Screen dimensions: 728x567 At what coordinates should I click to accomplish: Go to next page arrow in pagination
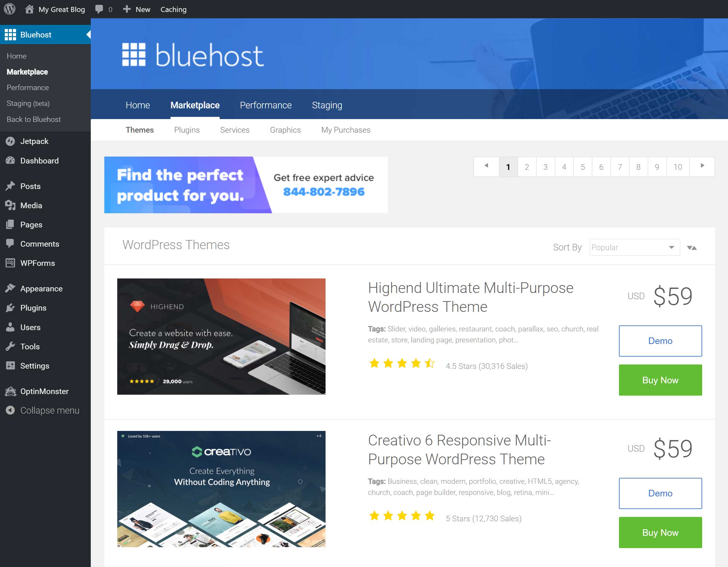coord(702,166)
